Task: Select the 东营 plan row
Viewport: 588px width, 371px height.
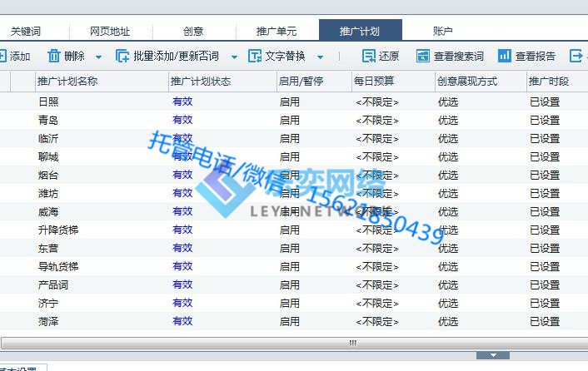Action: point(294,248)
